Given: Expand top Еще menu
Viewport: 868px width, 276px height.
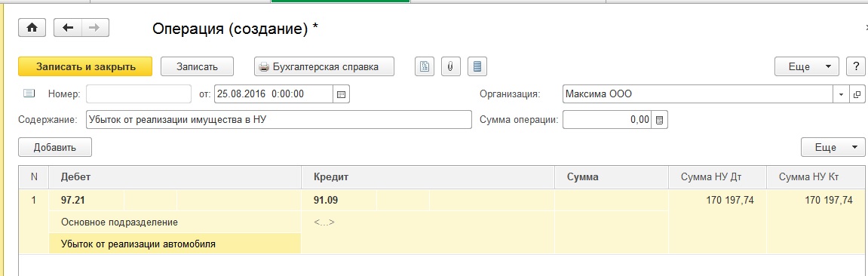Looking at the screenshot, I should coord(807,66).
